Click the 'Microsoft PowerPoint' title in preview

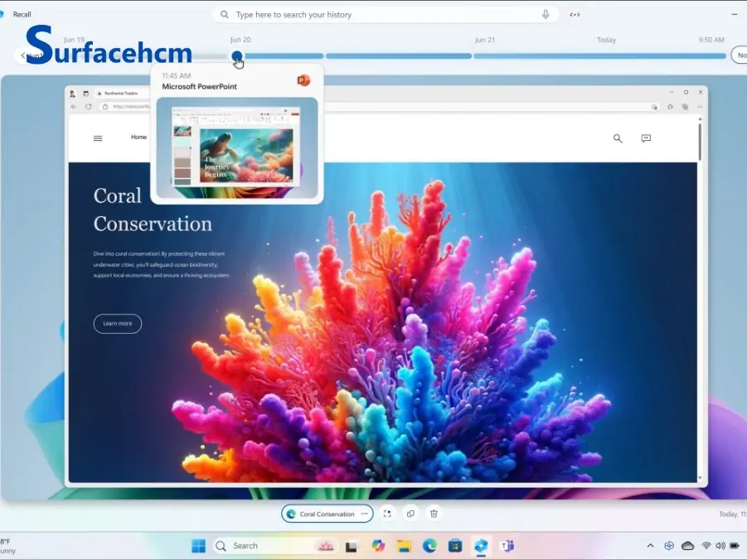(199, 87)
